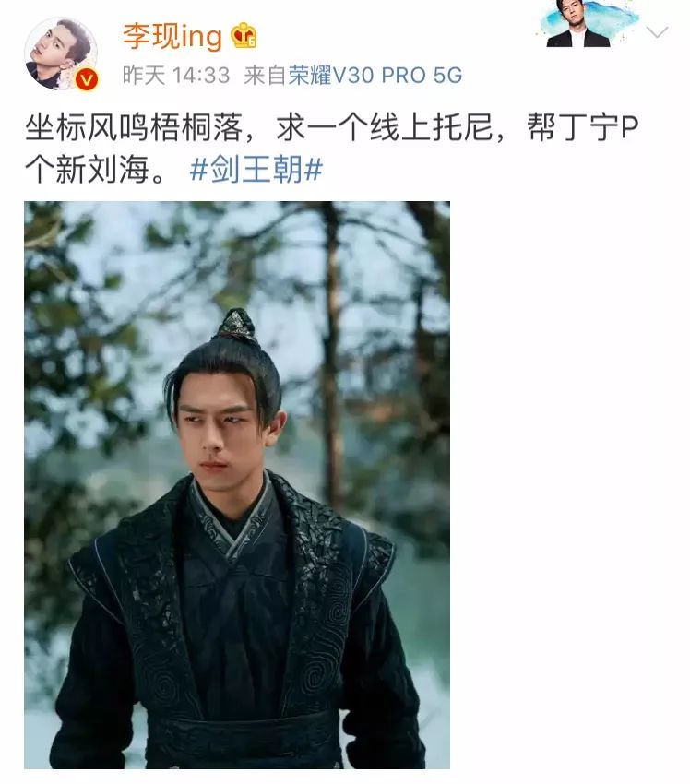Click the text 求一个线上托尼
The image size is (690, 784).
[385, 127]
